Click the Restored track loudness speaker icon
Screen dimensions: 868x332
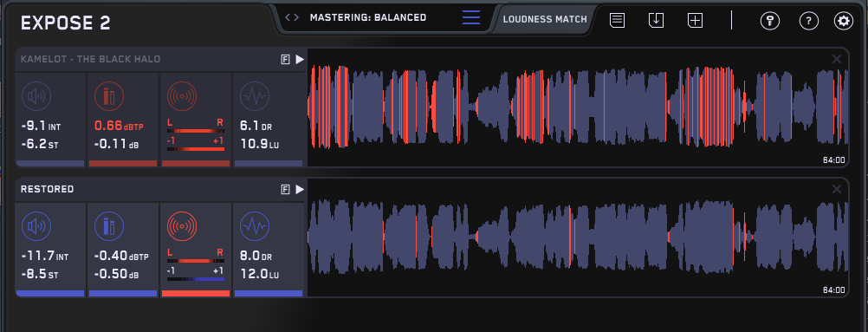point(36,227)
